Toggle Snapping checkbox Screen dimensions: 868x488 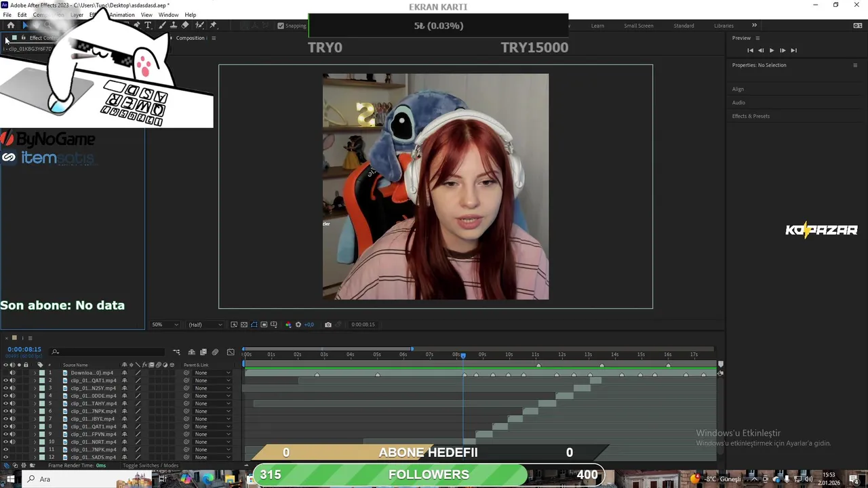(281, 26)
